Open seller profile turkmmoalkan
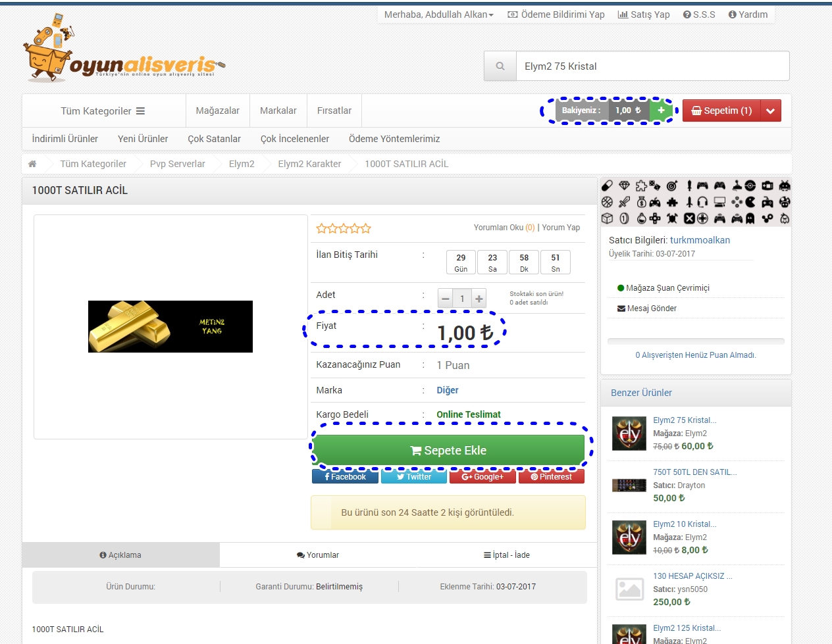Screen dimensions: 832x644 (700, 240)
